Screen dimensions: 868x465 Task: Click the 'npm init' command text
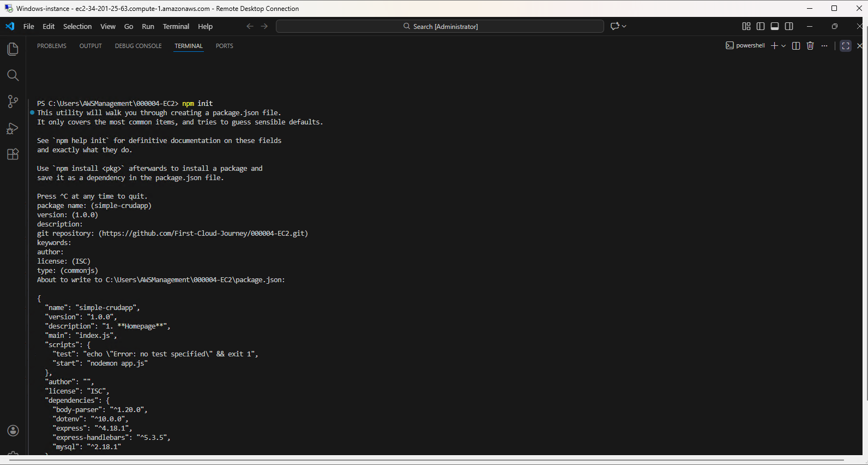pos(197,104)
